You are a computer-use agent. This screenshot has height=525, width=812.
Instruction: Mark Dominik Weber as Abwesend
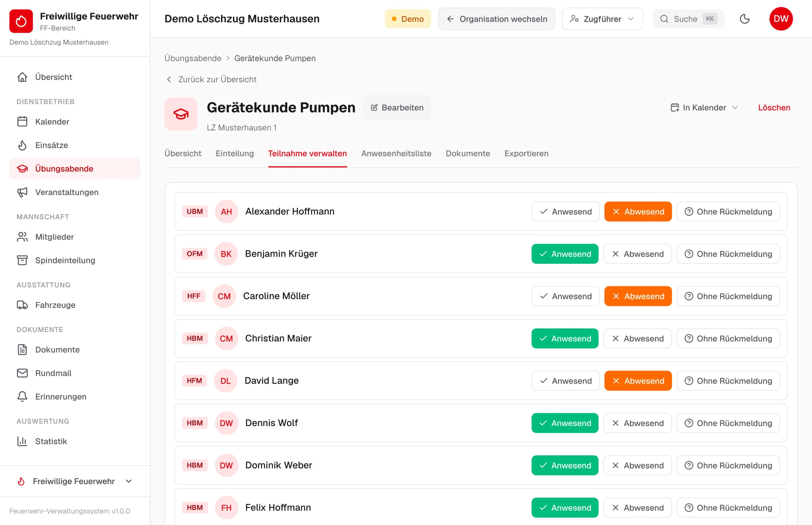638,465
